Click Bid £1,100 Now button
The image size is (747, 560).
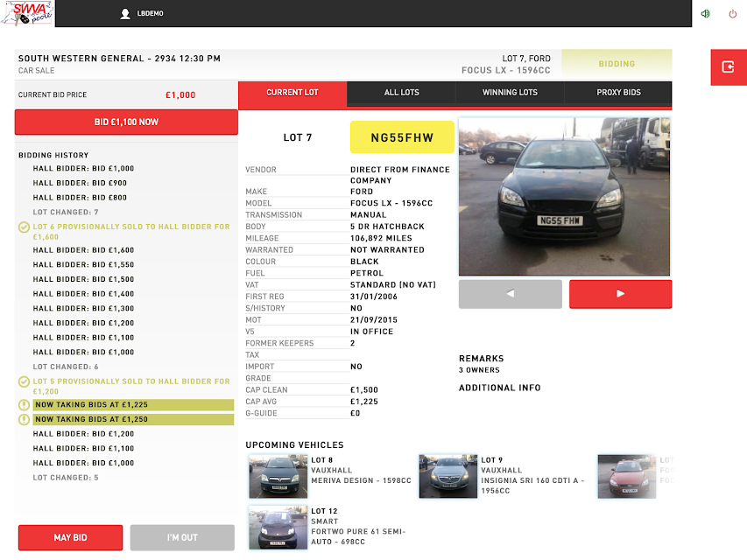[x=126, y=122]
